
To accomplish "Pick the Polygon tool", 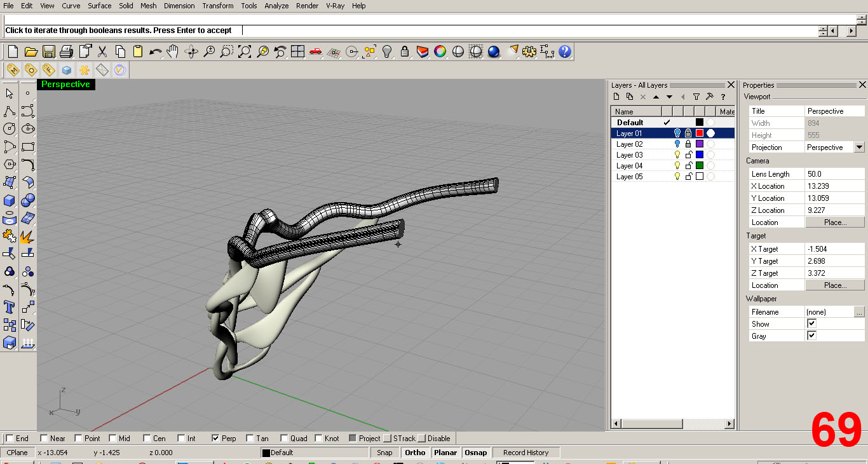I will tap(10, 165).
